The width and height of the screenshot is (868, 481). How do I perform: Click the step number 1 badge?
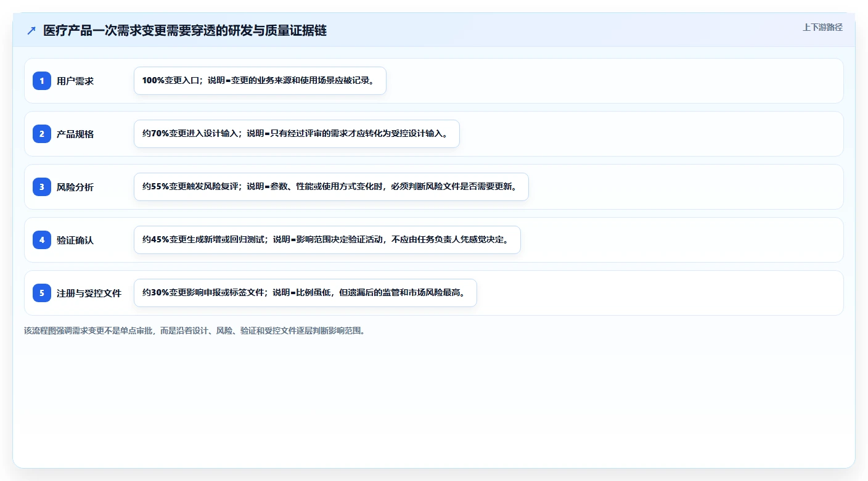pos(42,81)
